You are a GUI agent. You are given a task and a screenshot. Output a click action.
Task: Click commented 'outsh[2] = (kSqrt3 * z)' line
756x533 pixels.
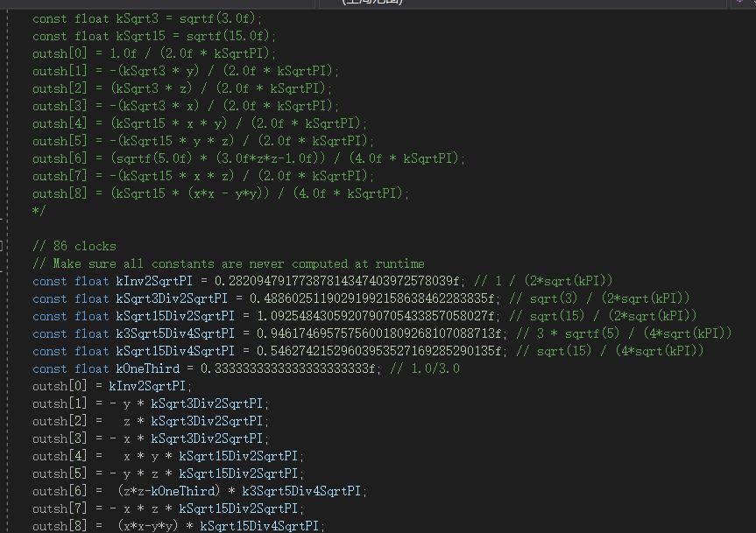(x=182, y=88)
